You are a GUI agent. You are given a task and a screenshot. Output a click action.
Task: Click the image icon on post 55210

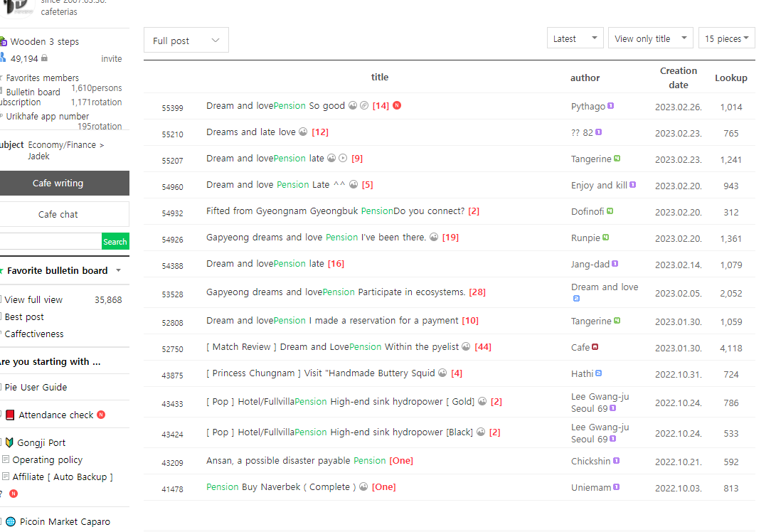(304, 132)
